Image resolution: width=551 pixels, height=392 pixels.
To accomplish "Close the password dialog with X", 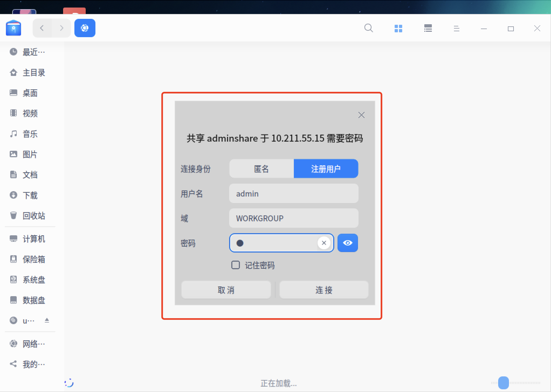I will point(361,115).
